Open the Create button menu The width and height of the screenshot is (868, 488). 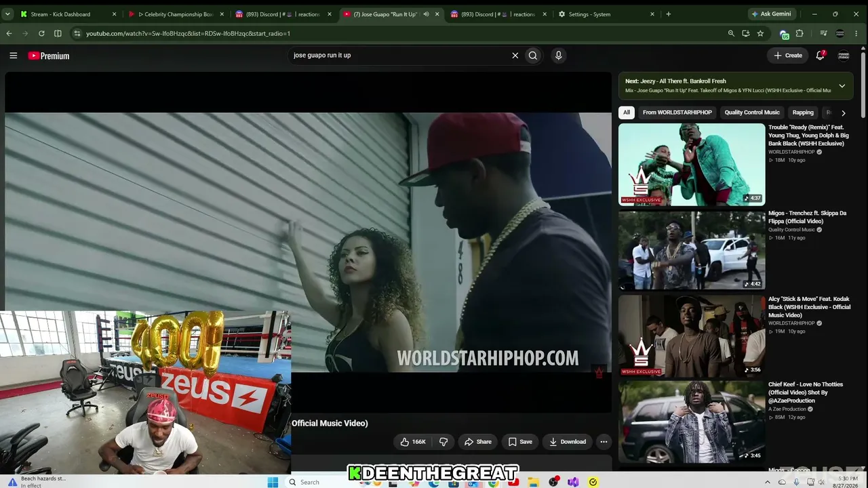788,56
